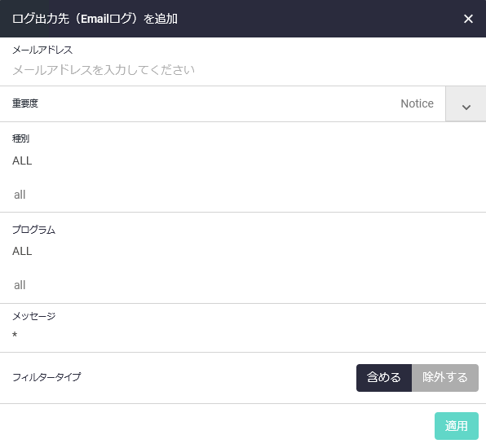The image size is (486, 448).
Task: Apply settings with the 適用 button
Action: pyautogui.click(x=457, y=426)
